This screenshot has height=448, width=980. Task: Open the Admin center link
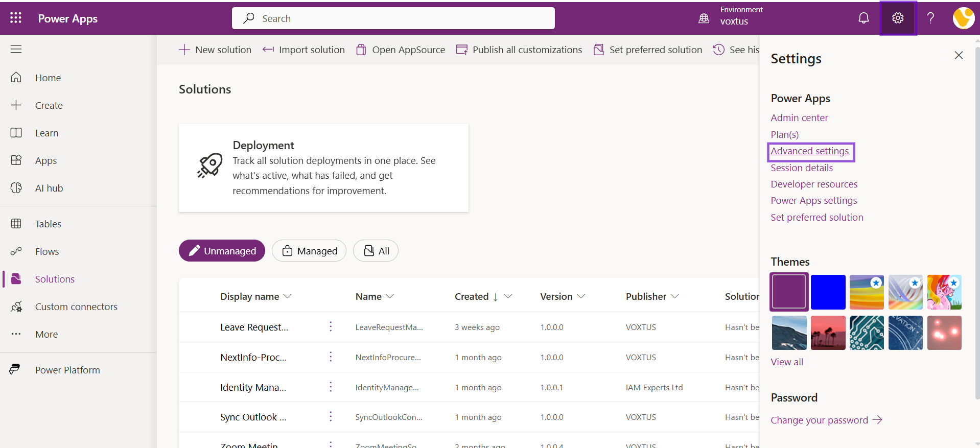click(799, 117)
